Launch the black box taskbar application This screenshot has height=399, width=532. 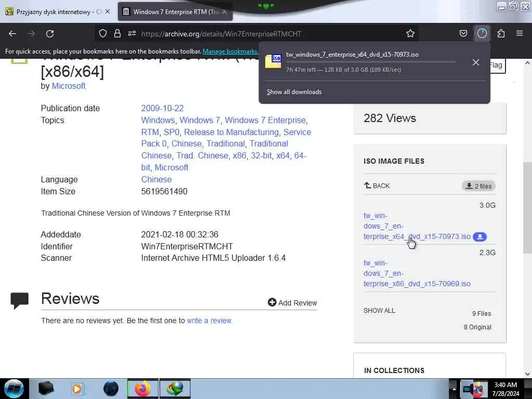coord(46,389)
